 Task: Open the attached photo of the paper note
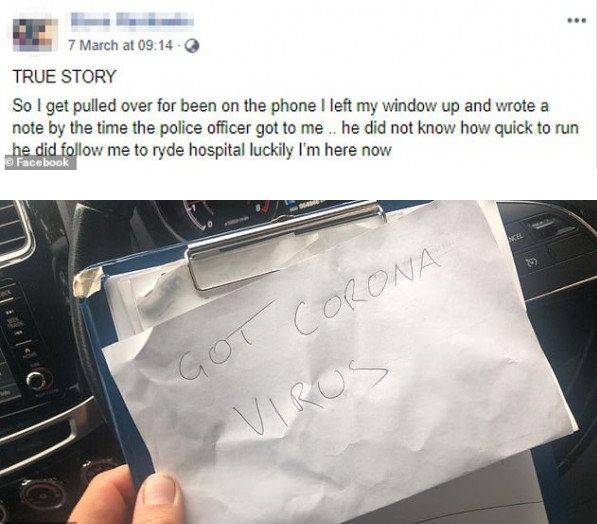(x=298, y=362)
